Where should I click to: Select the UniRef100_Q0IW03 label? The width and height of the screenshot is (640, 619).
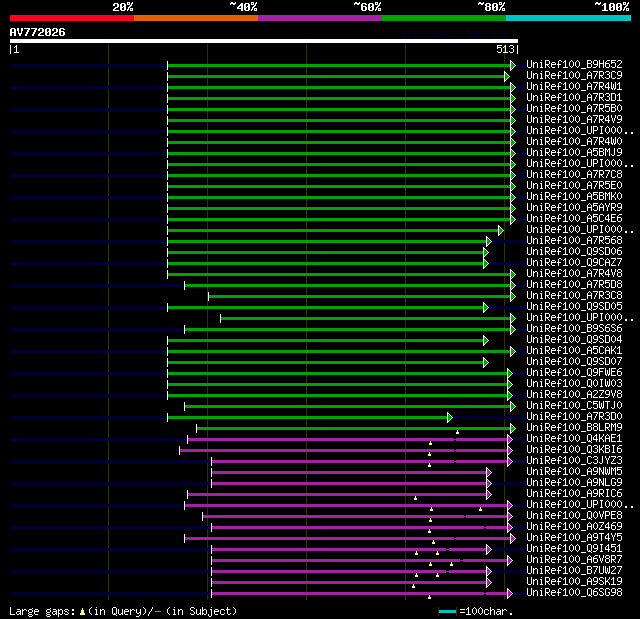574,384
